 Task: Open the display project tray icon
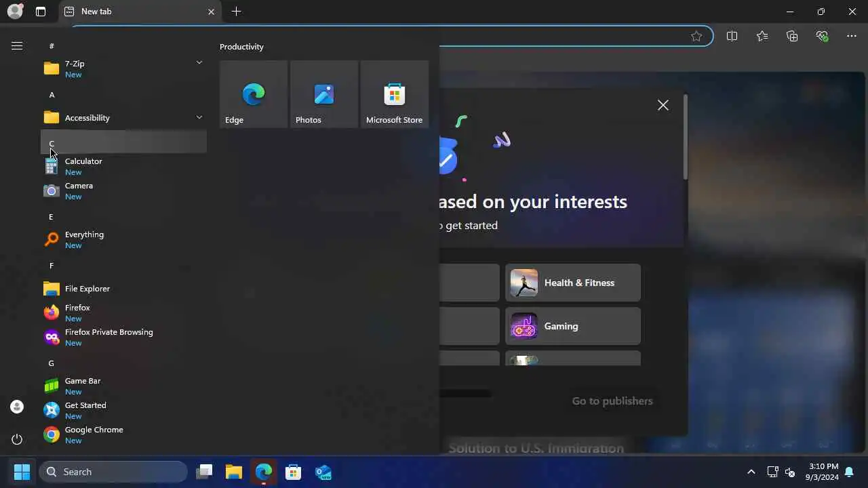[772, 472]
